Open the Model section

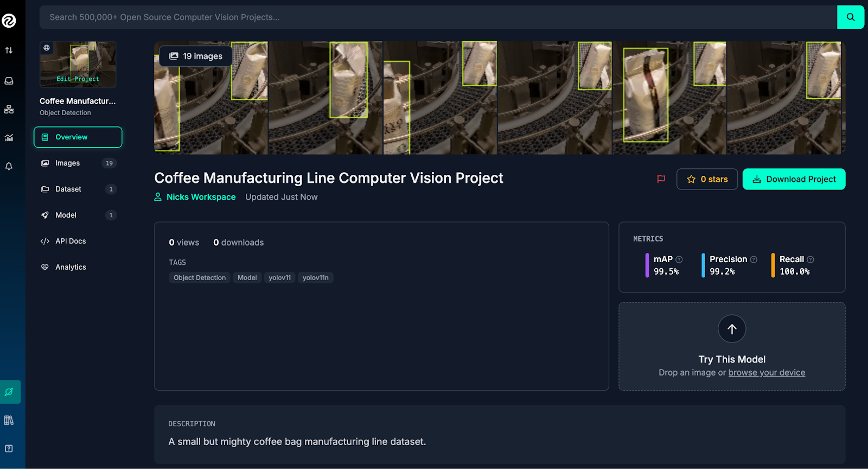pos(78,215)
